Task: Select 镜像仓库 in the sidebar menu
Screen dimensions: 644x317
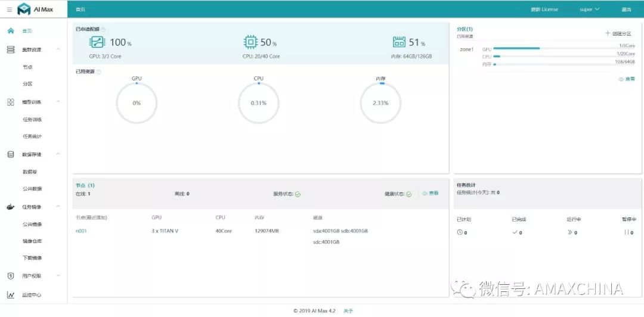Action: click(x=32, y=241)
